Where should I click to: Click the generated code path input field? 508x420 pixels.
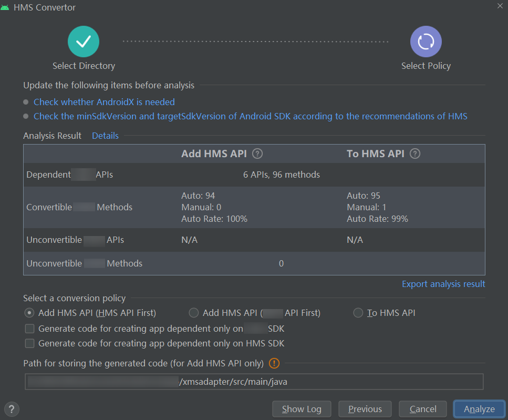[x=254, y=382]
